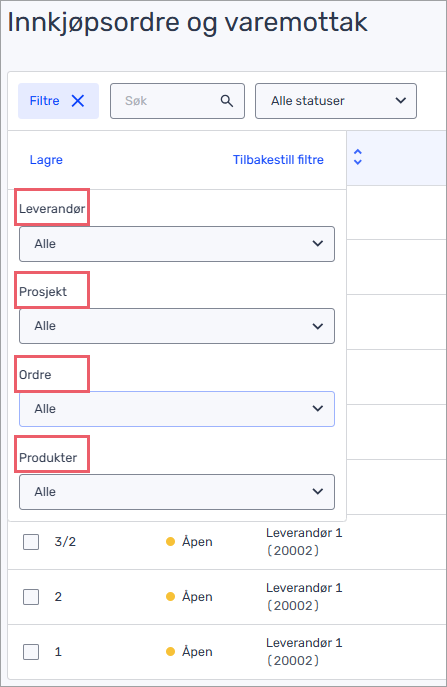Screen dimensions: 447x687
Task: Open the Ordre Alle dropdown
Action: (x=177, y=409)
